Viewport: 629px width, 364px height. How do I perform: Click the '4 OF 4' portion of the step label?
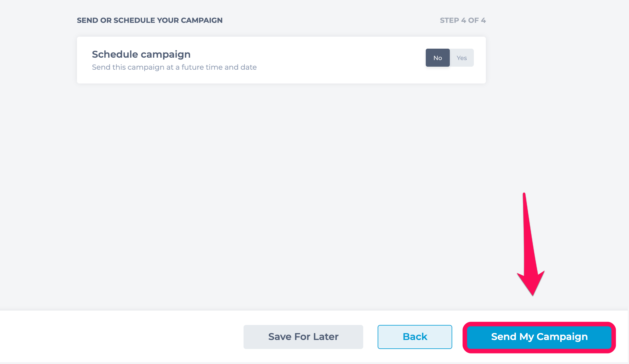tap(473, 20)
